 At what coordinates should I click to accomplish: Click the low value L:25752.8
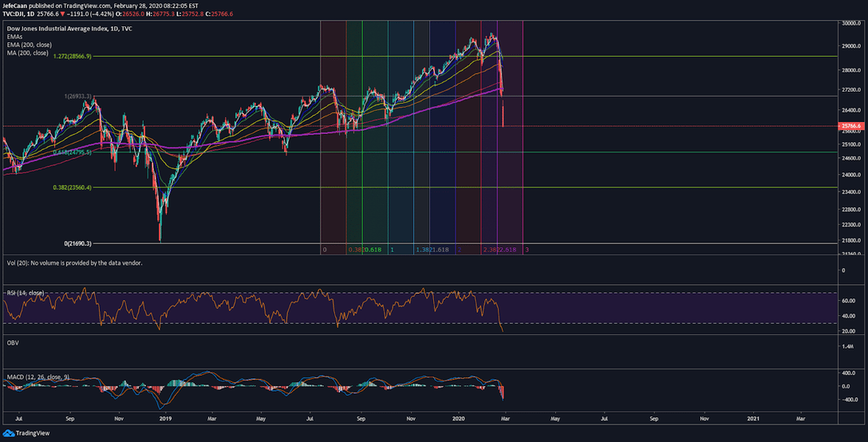point(191,14)
